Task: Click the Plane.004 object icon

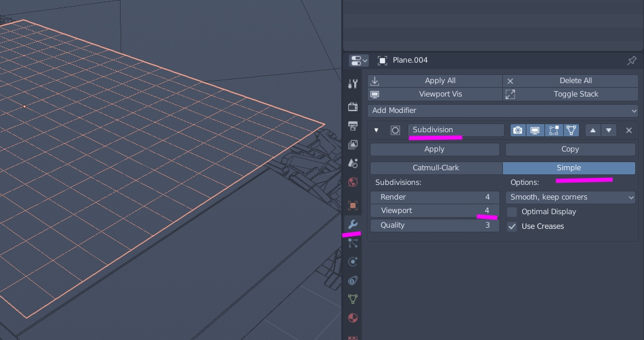Action: click(x=382, y=61)
